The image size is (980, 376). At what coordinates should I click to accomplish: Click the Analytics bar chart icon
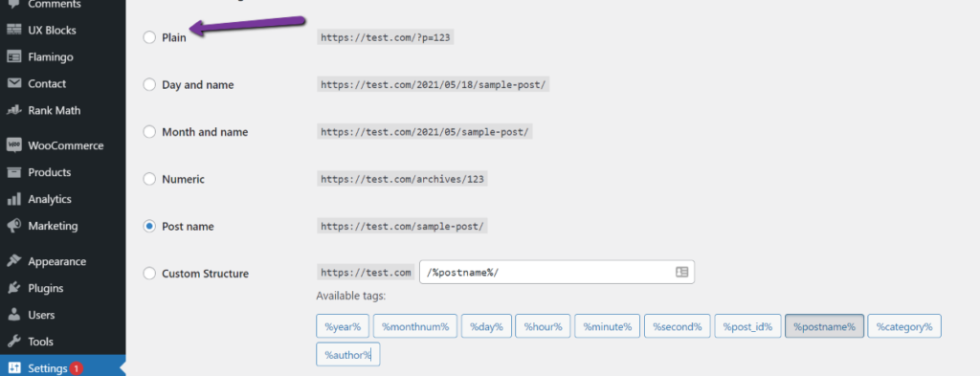pyautogui.click(x=14, y=199)
